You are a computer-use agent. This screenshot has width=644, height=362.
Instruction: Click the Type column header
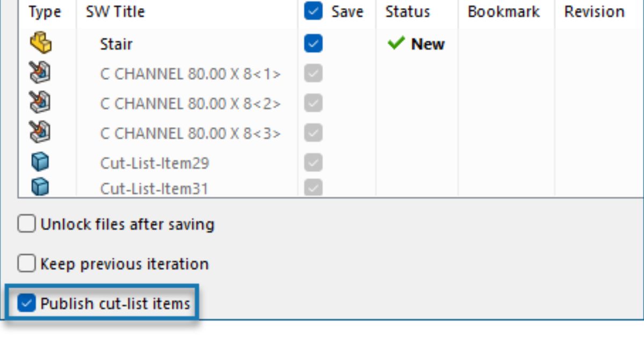pyautogui.click(x=45, y=12)
